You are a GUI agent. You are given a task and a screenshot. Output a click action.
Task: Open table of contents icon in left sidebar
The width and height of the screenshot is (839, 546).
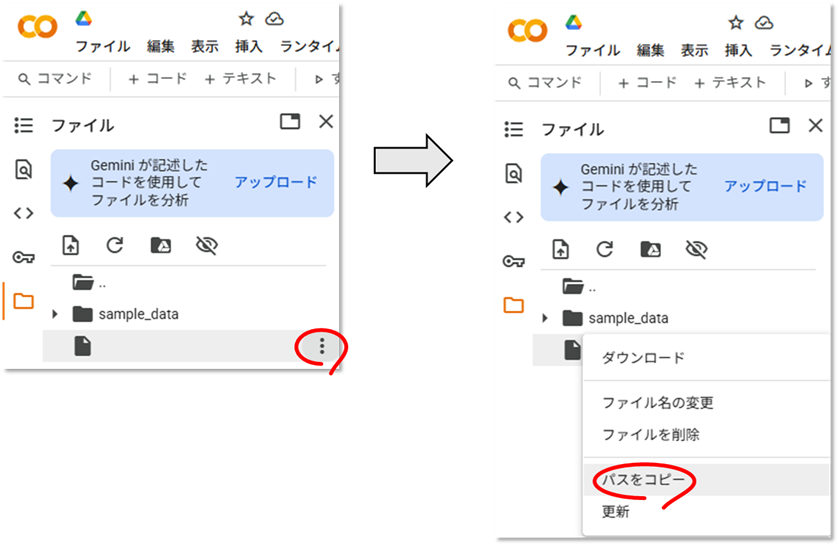coord(24,125)
